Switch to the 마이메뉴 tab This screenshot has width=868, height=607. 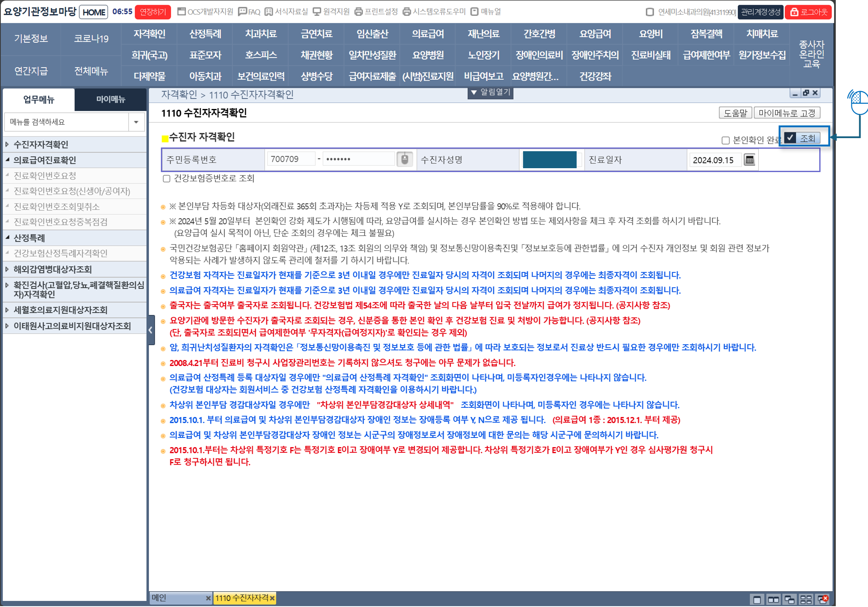tap(110, 99)
